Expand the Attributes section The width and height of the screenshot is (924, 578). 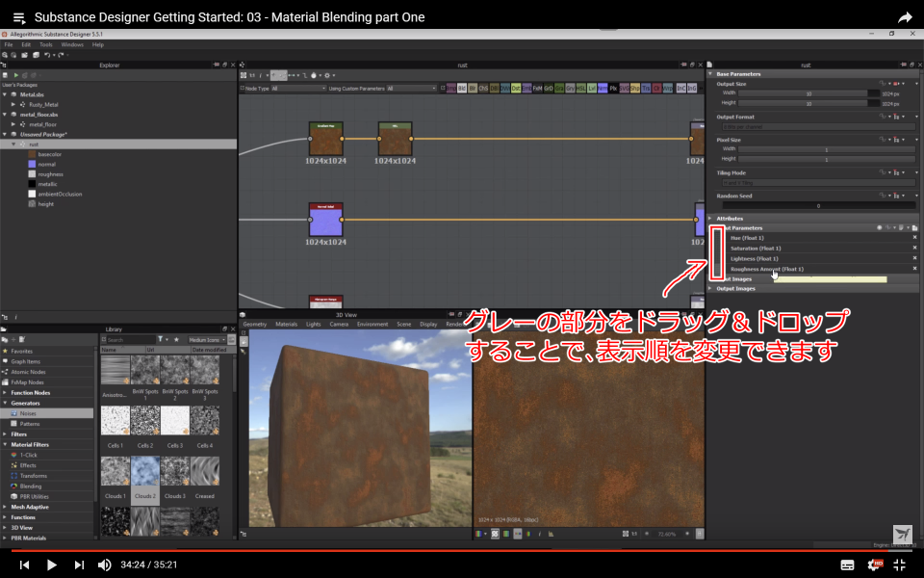(710, 219)
